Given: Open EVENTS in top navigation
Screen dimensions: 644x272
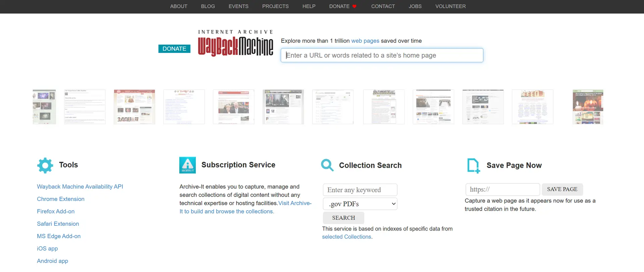Looking at the screenshot, I should [x=238, y=6].
